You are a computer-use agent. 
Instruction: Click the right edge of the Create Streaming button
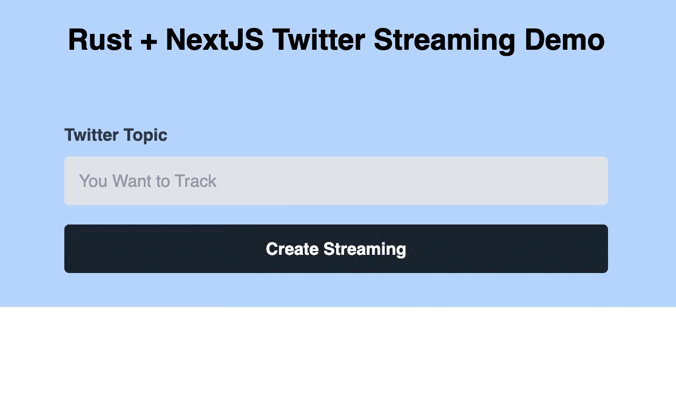click(602, 249)
